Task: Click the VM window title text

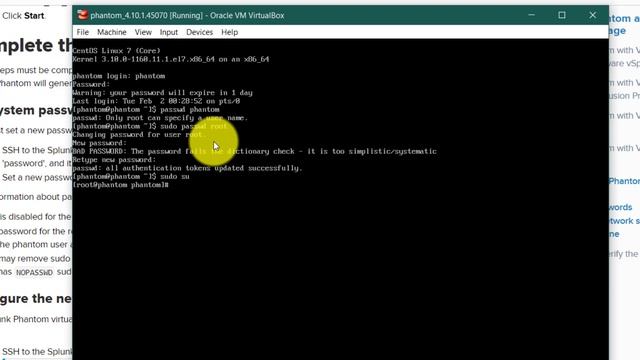Action: tap(187, 16)
